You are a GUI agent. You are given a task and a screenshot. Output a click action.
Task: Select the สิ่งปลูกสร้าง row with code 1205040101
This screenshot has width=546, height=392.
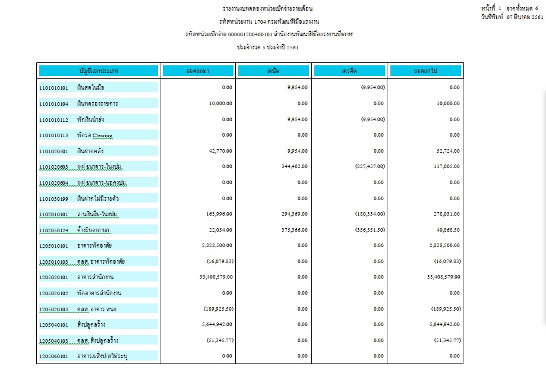(91, 324)
